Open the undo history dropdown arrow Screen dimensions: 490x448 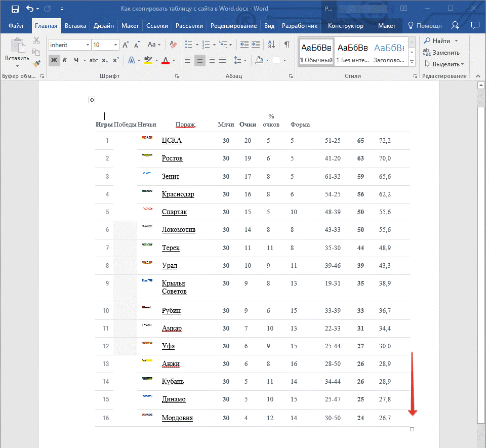[x=38, y=9]
